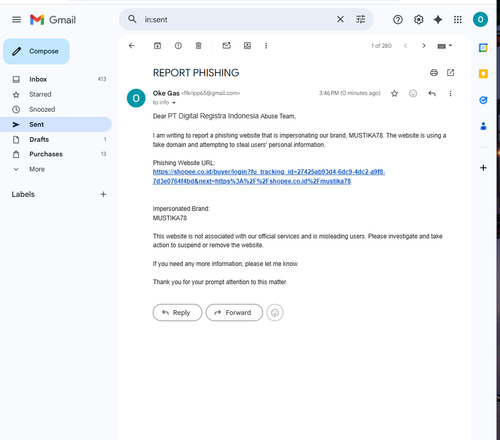Click the search magnifier icon
500x440 pixels.
(132, 19)
